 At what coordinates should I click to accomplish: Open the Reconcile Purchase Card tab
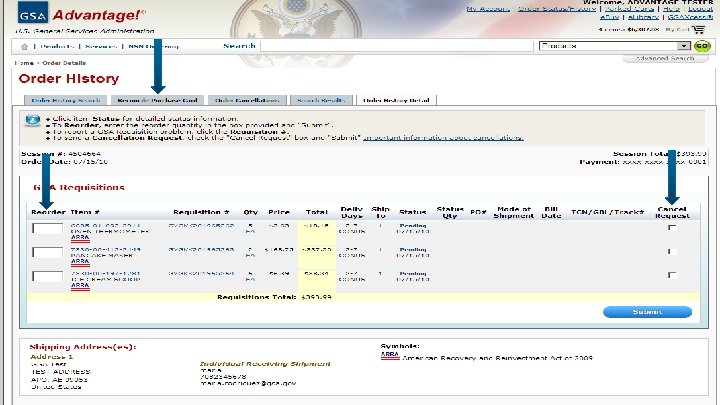(x=157, y=100)
